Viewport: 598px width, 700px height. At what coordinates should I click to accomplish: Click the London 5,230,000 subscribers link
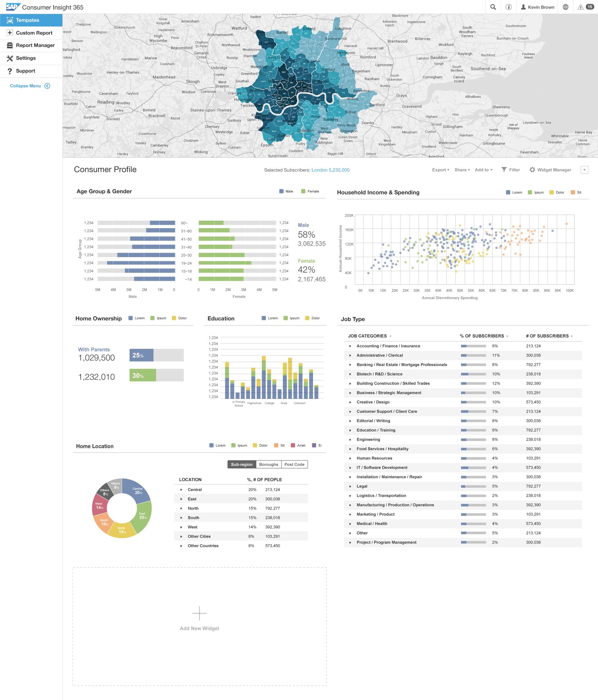tap(330, 170)
